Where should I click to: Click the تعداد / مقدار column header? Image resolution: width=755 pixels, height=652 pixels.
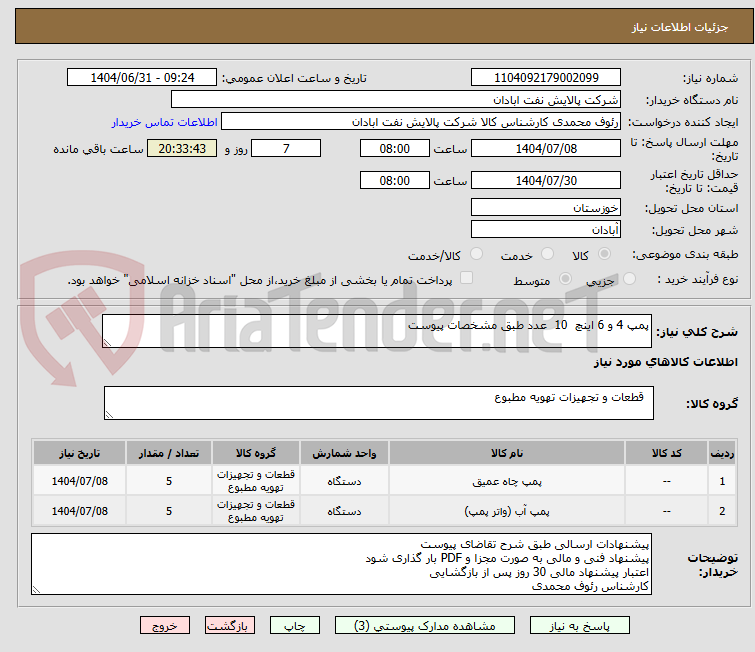[x=169, y=453]
